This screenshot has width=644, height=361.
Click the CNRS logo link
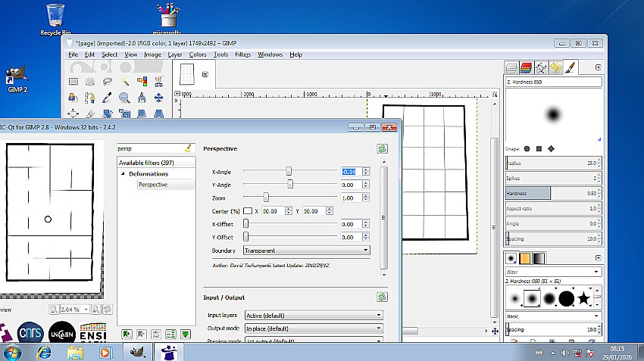click(x=30, y=332)
